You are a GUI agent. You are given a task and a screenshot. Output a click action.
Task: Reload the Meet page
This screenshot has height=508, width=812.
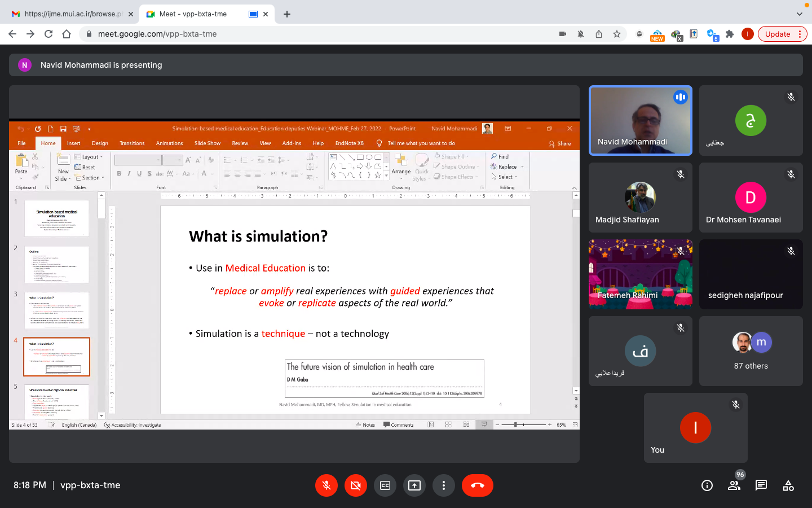(x=48, y=34)
